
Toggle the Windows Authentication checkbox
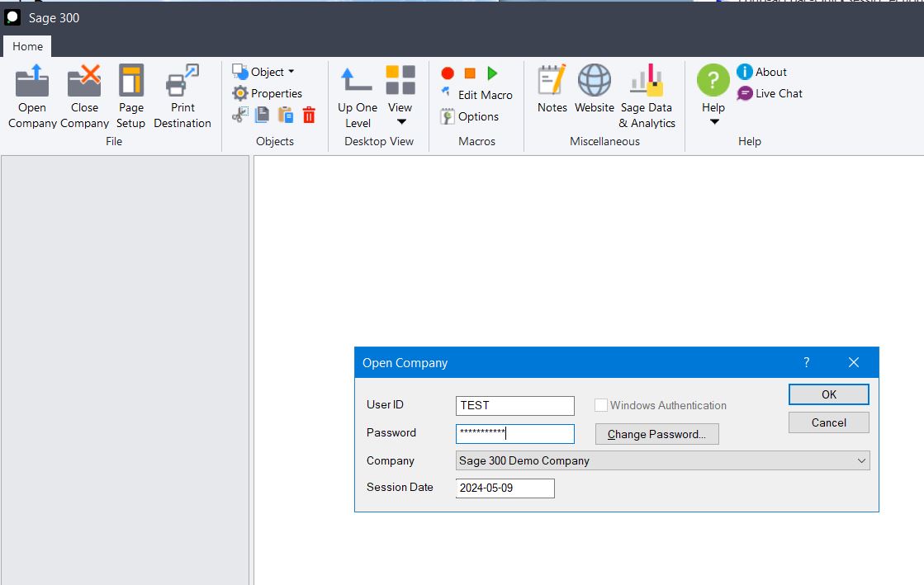click(601, 405)
